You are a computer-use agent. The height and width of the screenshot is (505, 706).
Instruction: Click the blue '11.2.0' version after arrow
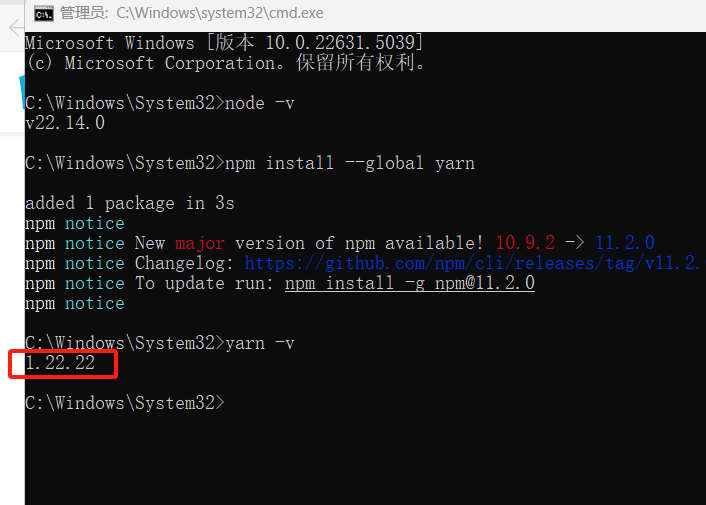(625, 243)
